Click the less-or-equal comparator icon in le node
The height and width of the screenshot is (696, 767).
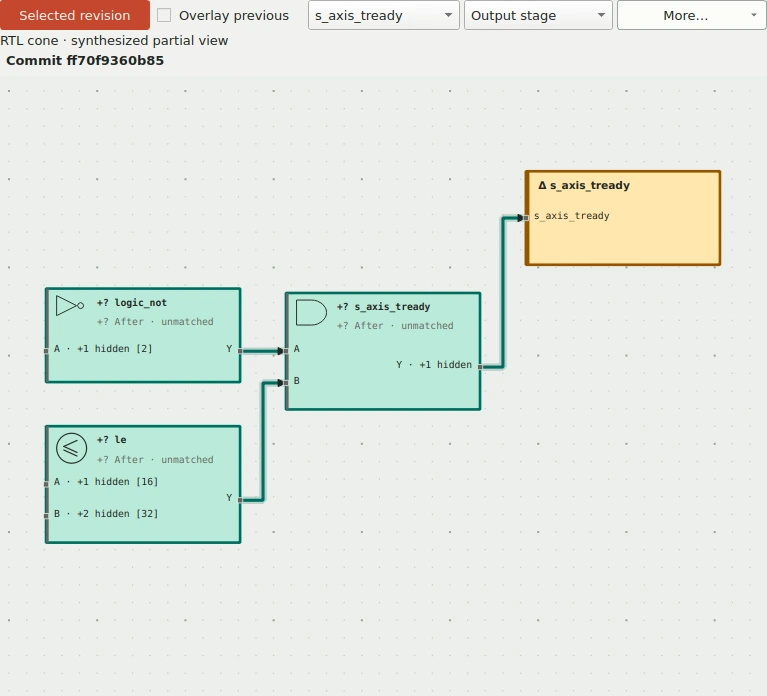tap(71, 448)
